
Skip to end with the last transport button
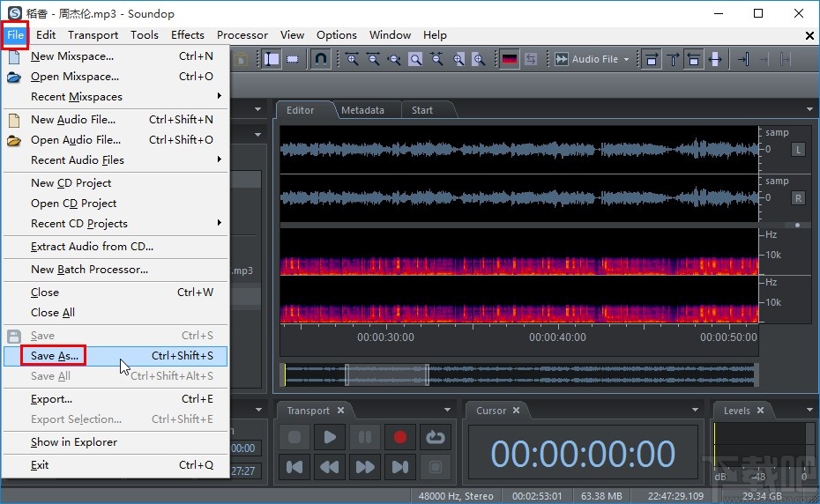click(400, 467)
